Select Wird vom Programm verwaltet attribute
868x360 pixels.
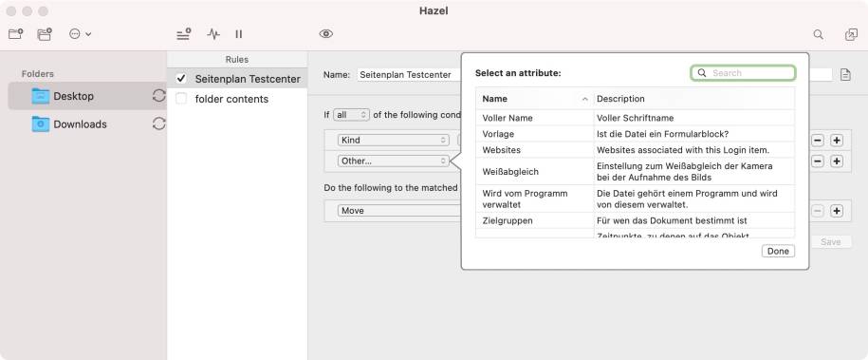635,199
